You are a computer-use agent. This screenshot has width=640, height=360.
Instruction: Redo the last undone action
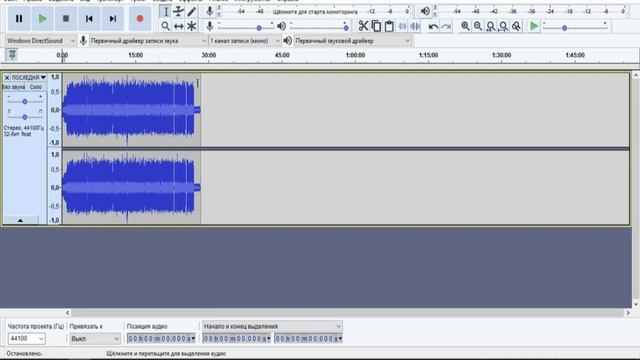446,27
